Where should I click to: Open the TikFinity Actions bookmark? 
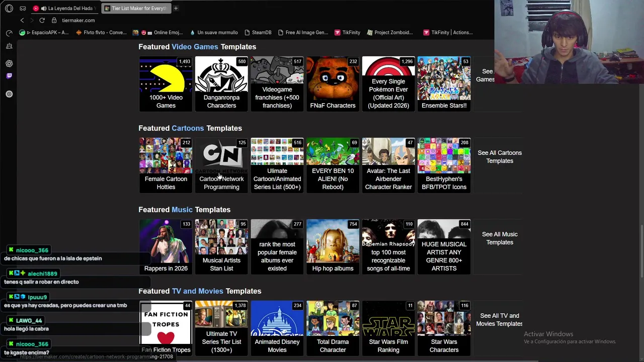[448, 32]
